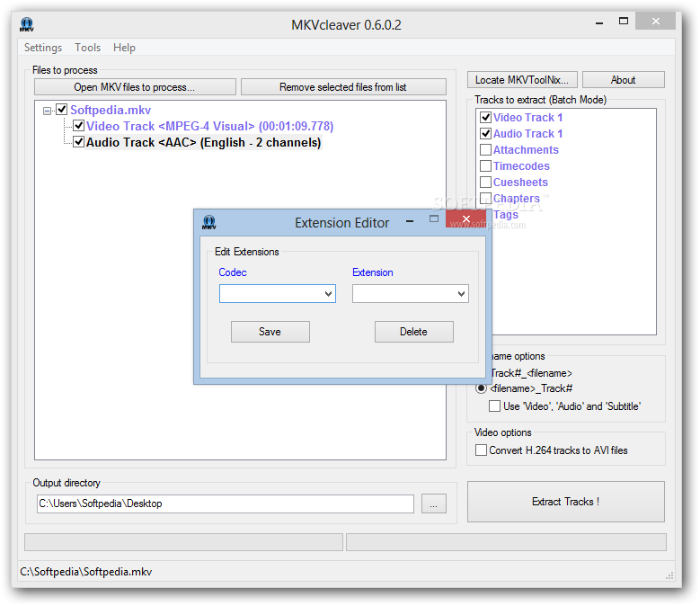The image size is (700, 606).
Task: Maximize the Extension Editor dialog
Action: click(x=434, y=218)
